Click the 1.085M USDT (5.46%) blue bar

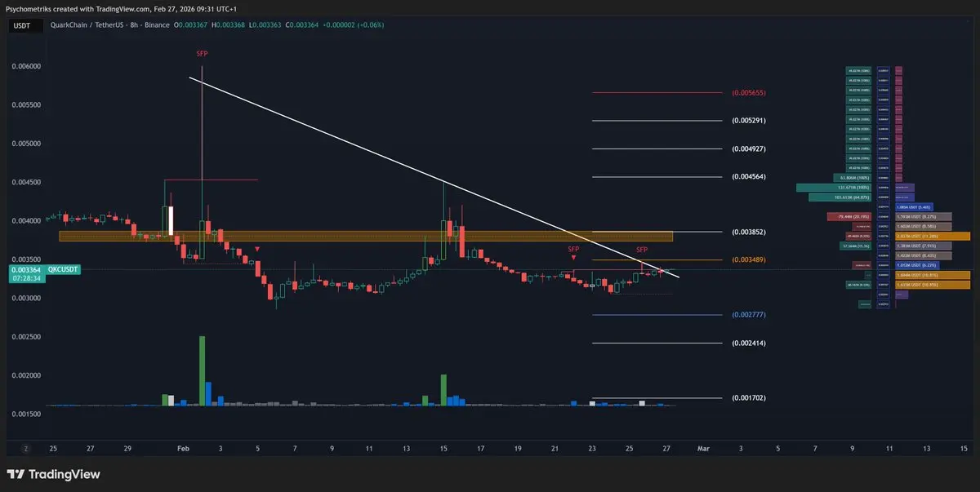pos(915,207)
